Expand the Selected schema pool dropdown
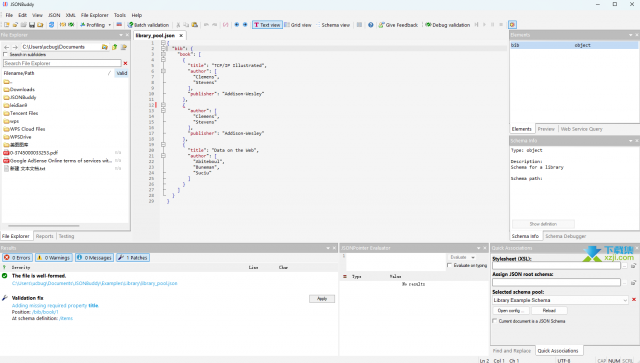640x363 pixels. click(x=625, y=300)
